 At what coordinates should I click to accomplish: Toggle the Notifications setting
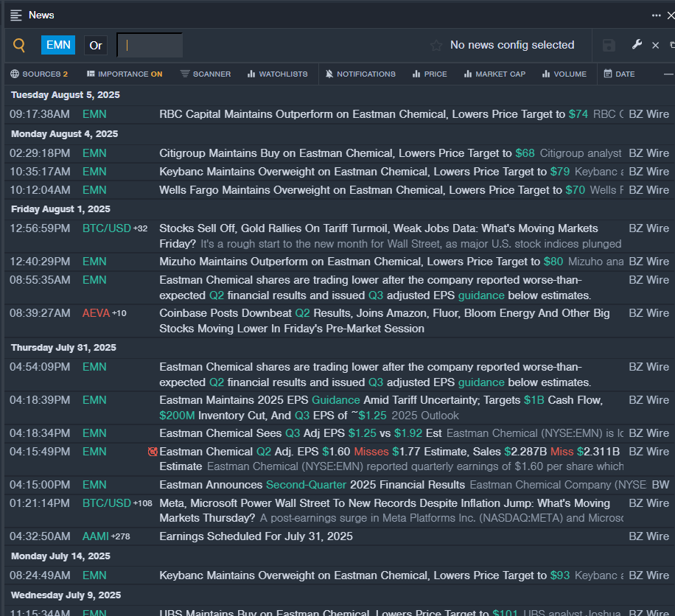(x=360, y=74)
